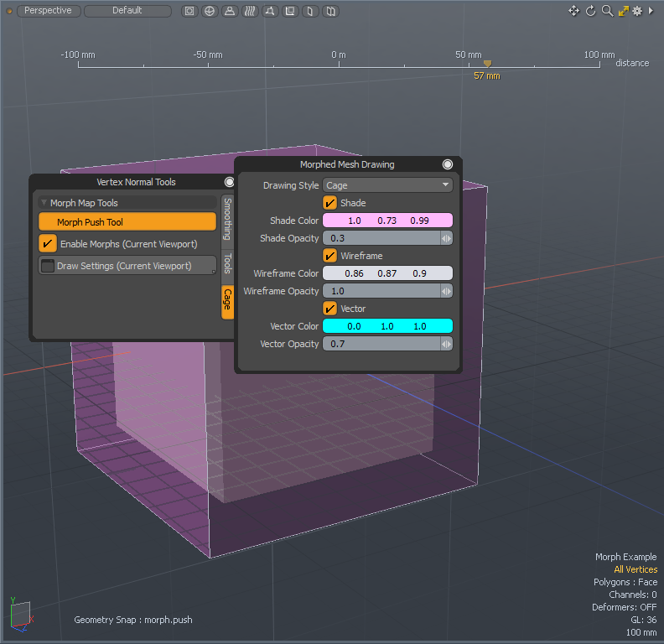
Task: Click the open book icon in top toolbar
Action: [x=330, y=11]
